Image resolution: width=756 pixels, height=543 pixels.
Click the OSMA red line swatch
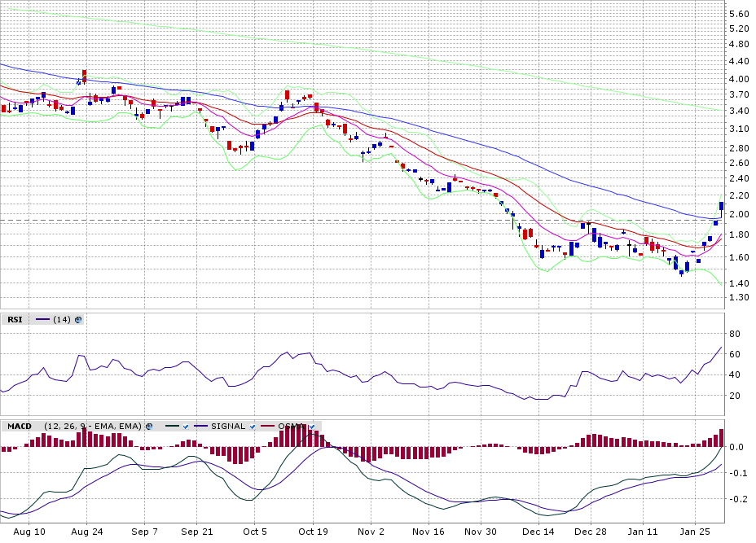[267, 426]
